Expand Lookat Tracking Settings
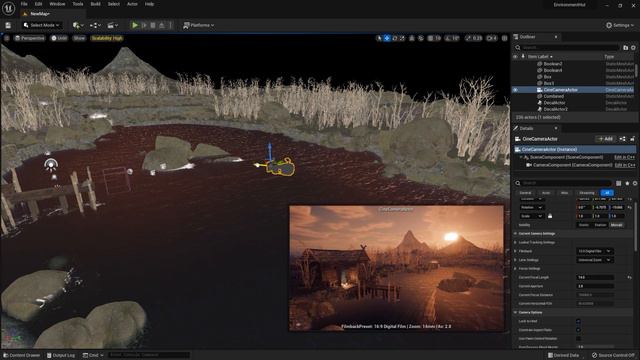 pos(516,242)
